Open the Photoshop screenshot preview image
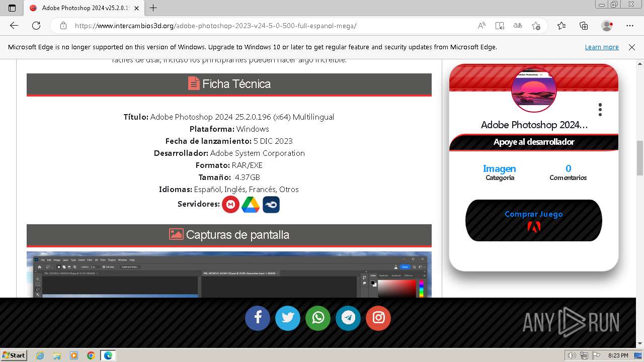Screen dimensions: 644x362 (229, 275)
